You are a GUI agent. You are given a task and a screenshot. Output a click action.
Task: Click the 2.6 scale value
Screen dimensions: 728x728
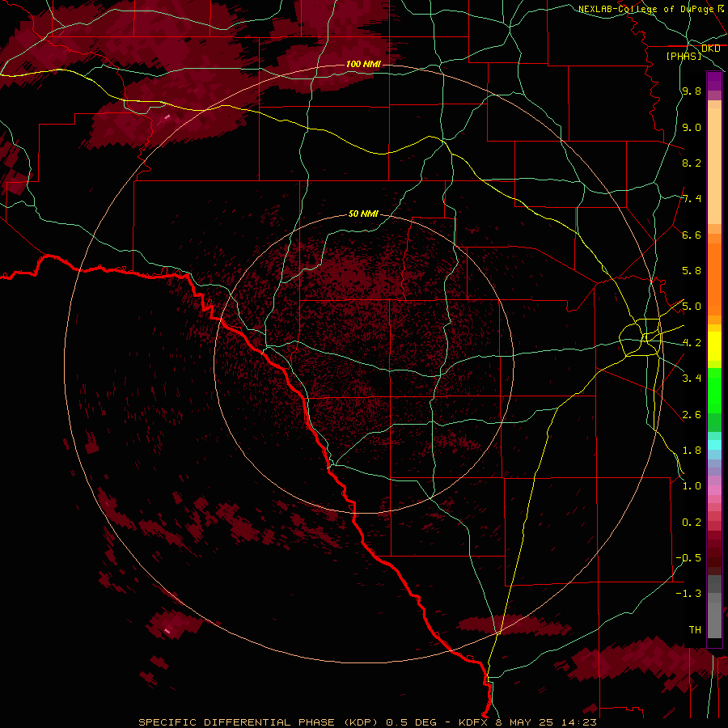pyautogui.click(x=692, y=415)
